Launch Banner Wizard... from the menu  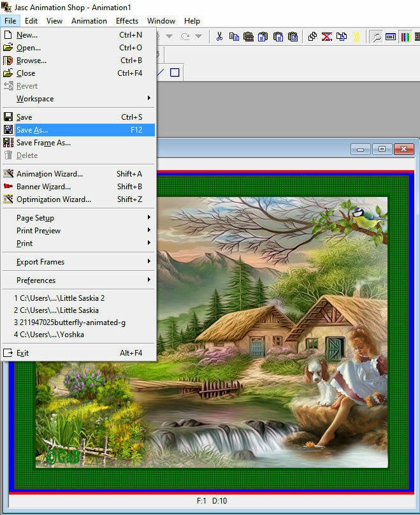click(x=78, y=187)
